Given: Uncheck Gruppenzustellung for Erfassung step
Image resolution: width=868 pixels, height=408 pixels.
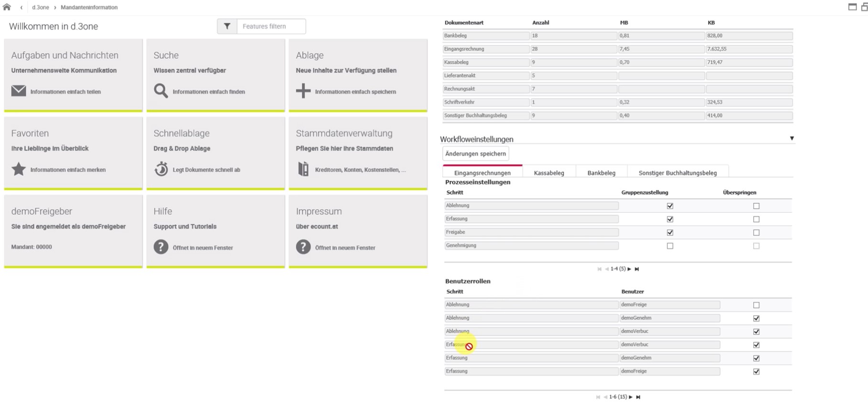Looking at the screenshot, I should [x=670, y=220].
